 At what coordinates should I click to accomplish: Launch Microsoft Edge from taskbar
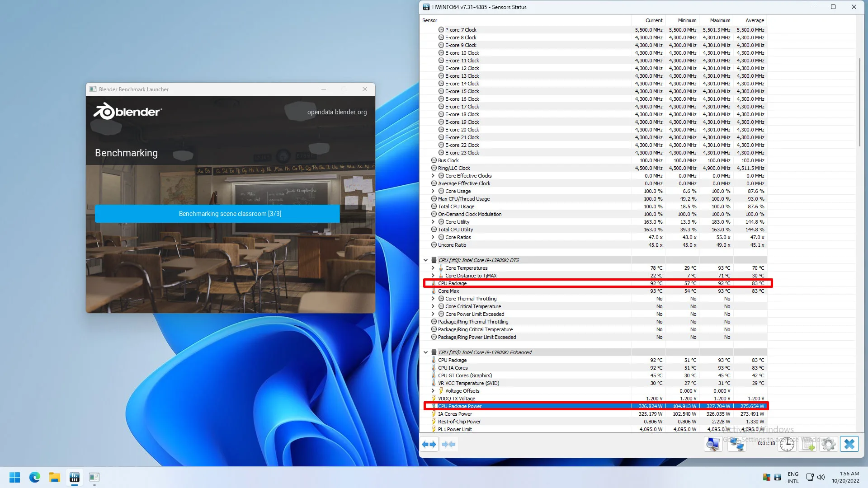(x=35, y=477)
